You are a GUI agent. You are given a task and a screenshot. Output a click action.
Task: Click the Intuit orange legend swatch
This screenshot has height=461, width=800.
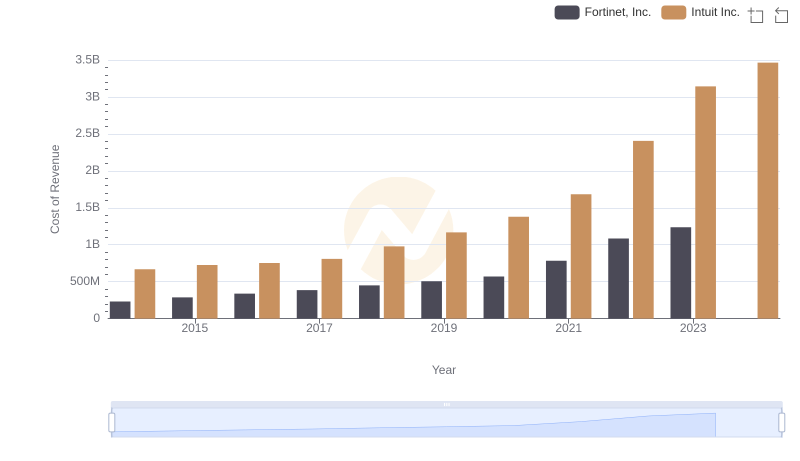click(x=673, y=12)
